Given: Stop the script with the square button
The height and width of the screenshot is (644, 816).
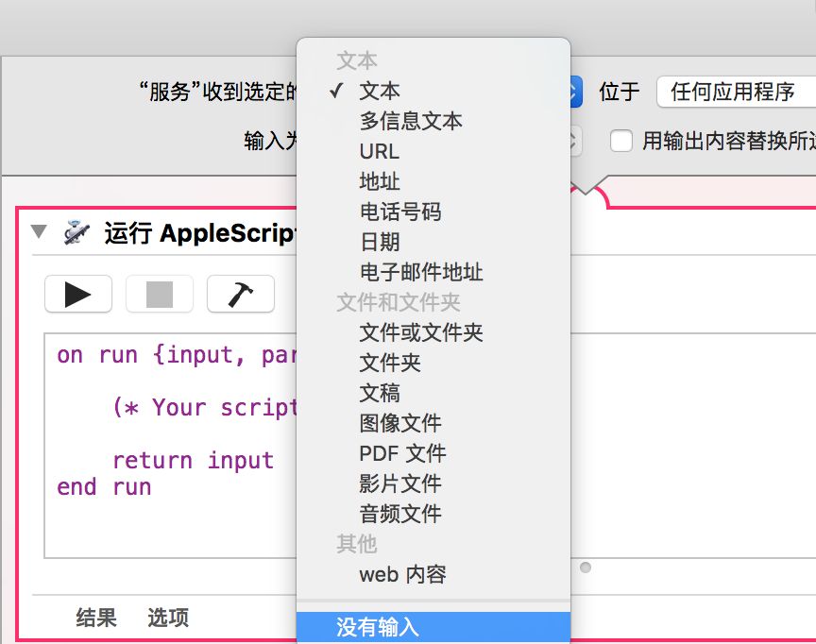Looking at the screenshot, I should point(160,295).
